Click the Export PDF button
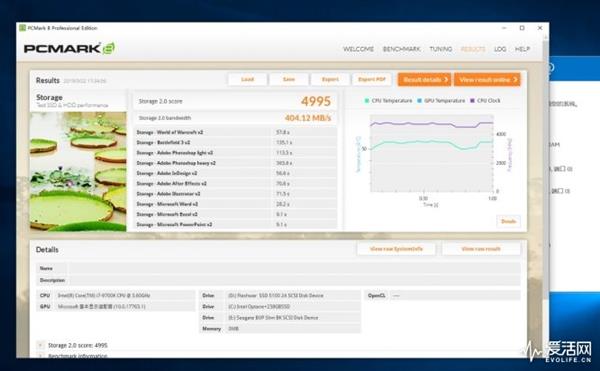The width and height of the screenshot is (600, 371). click(x=372, y=80)
